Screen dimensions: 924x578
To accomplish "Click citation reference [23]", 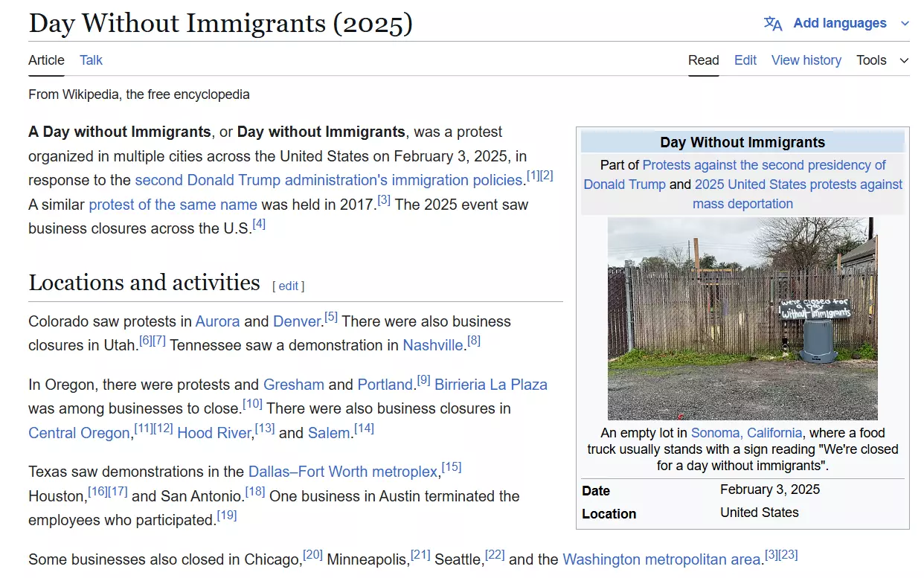I will (x=788, y=554).
